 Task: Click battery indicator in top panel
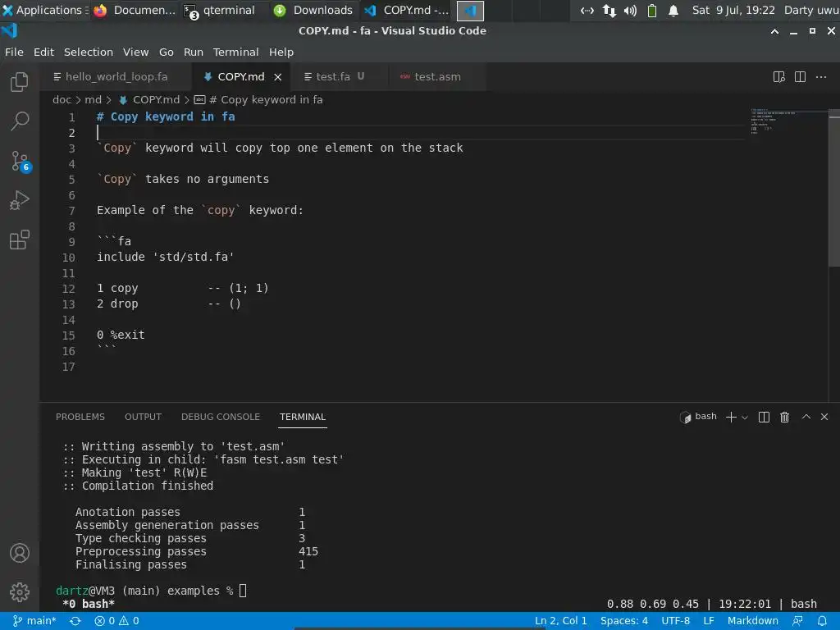pos(652,10)
